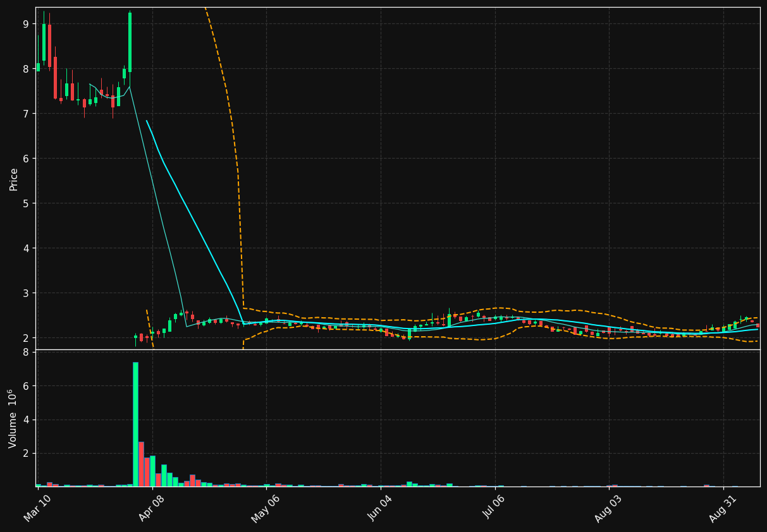Click the tallest green volume bar
The height and width of the screenshot is (532, 767).
coord(135,424)
